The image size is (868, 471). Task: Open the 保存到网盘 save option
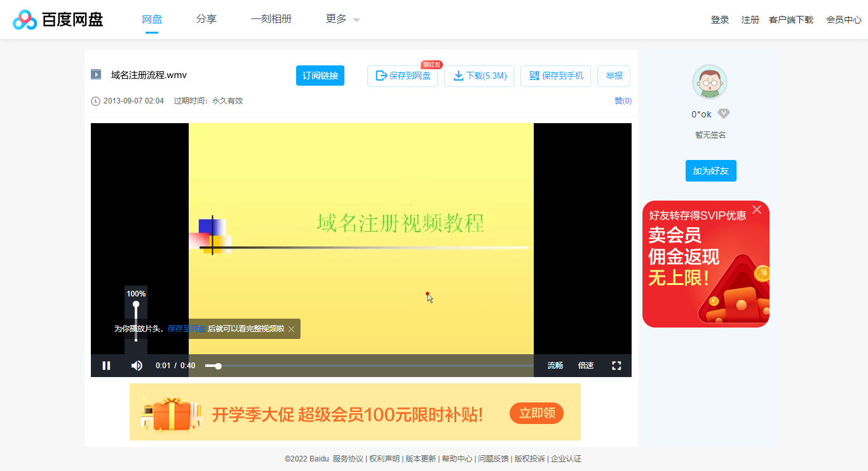click(402, 76)
